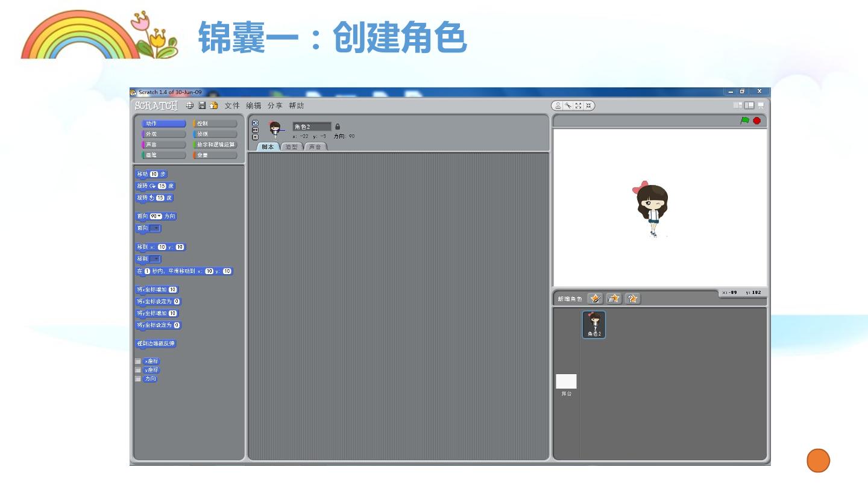Select the 控制 block category
868x488 pixels.
coord(215,124)
